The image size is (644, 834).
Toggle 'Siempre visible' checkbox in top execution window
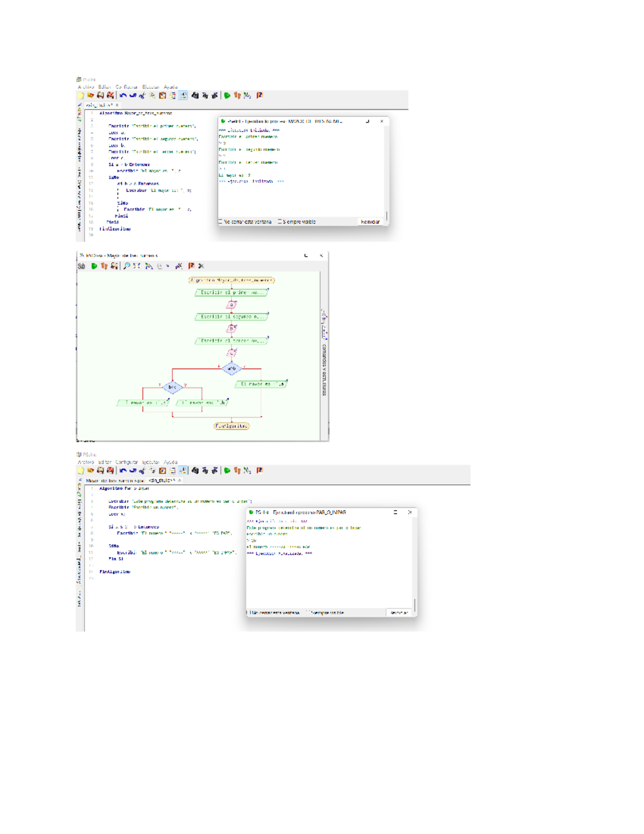click(x=280, y=222)
